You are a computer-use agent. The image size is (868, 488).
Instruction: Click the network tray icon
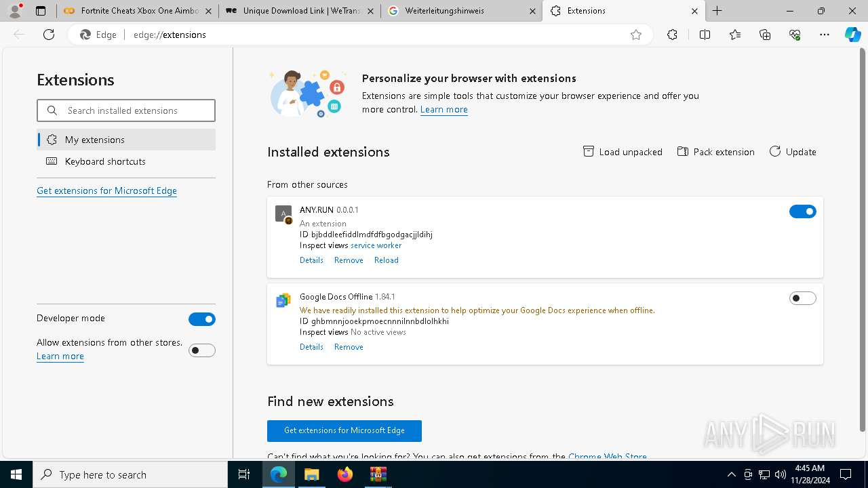764,474
